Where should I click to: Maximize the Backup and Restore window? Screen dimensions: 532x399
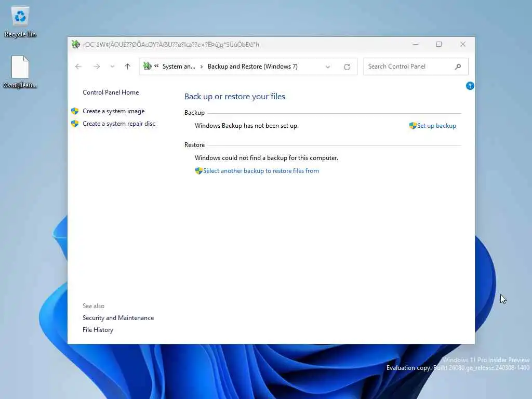point(439,44)
